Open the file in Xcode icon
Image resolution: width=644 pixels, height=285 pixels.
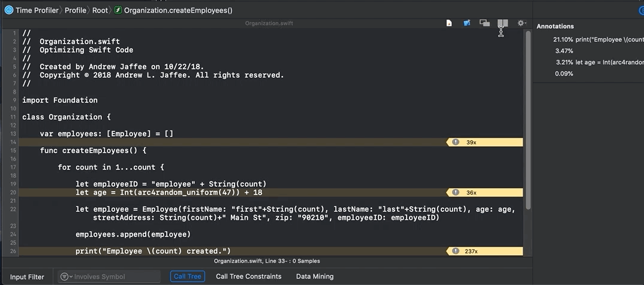click(467, 23)
